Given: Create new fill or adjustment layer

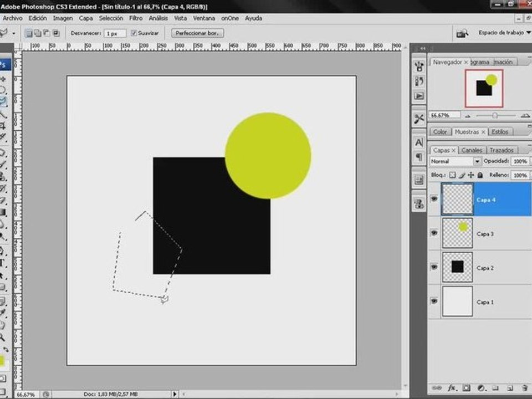Looking at the screenshot, I should pos(481,388).
